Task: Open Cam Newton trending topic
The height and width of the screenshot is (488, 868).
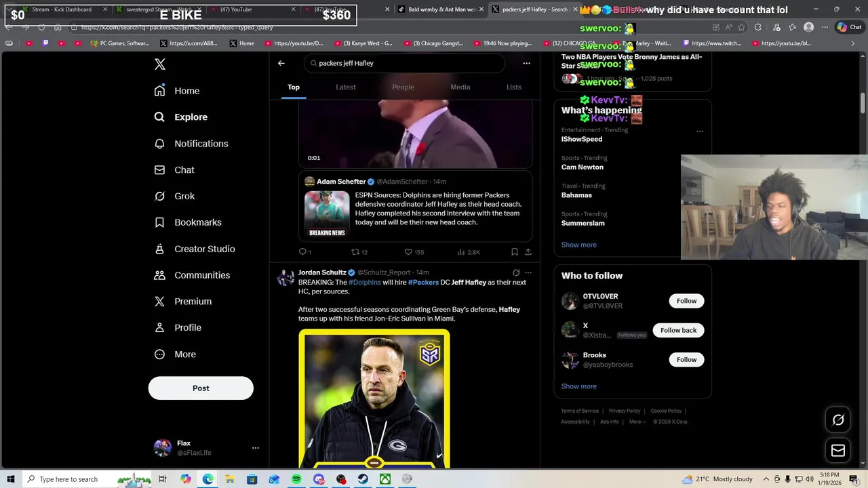Action: 582,167
